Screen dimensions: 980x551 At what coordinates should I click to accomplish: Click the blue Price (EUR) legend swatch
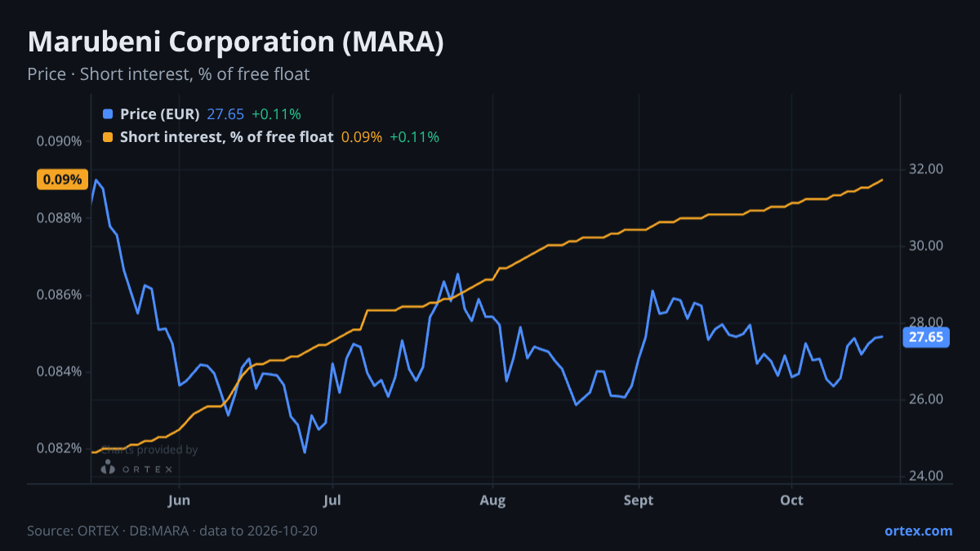108,114
